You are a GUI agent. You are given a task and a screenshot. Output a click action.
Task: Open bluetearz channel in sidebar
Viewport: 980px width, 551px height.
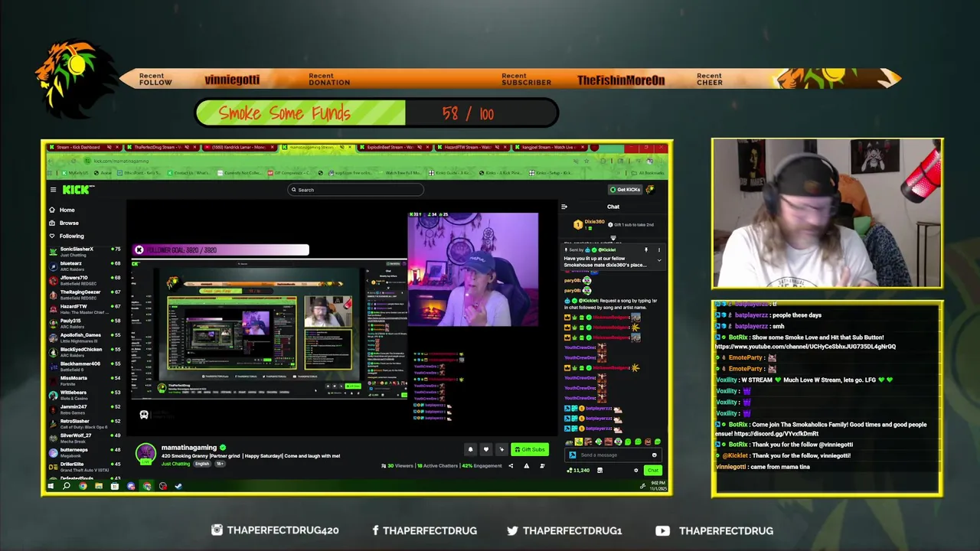pos(86,266)
